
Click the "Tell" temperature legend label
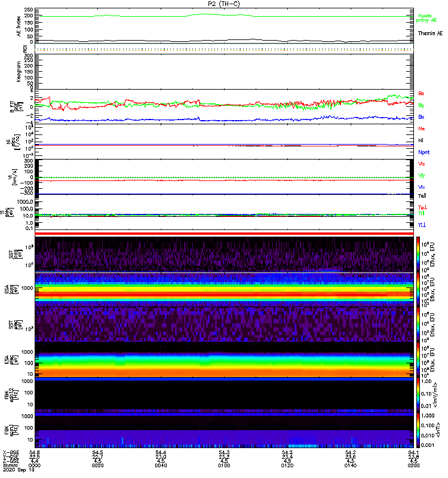[x=422, y=196]
